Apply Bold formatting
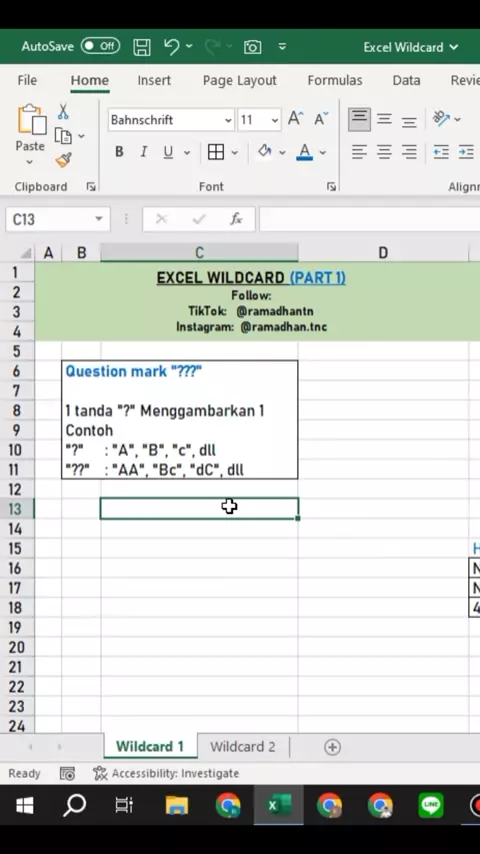The image size is (480, 854). 119,152
